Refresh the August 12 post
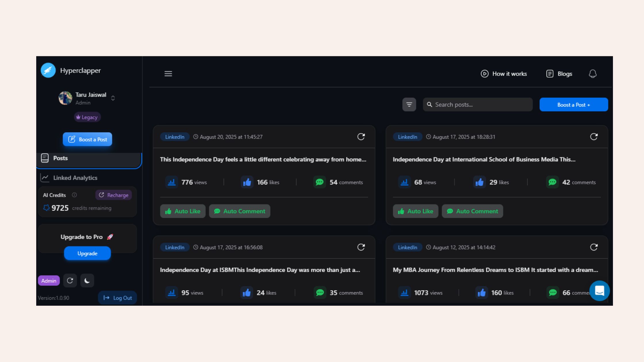The height and width of the screenshot is (362, 644). (594, 247)
